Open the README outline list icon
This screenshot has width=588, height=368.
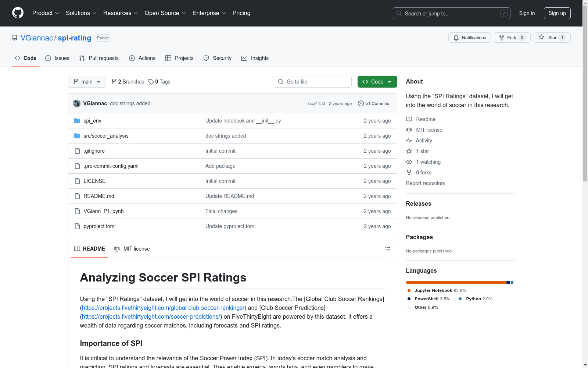coord(387,249)
